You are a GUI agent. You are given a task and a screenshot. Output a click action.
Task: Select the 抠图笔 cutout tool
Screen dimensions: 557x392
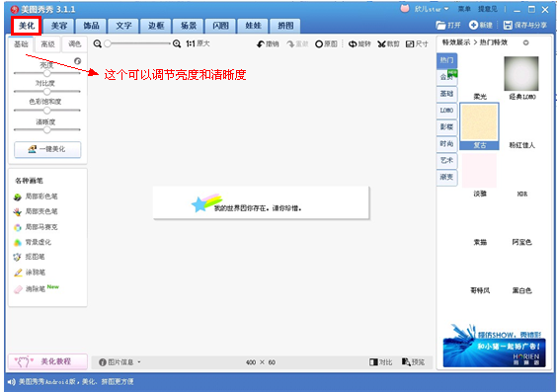point(29,257)
